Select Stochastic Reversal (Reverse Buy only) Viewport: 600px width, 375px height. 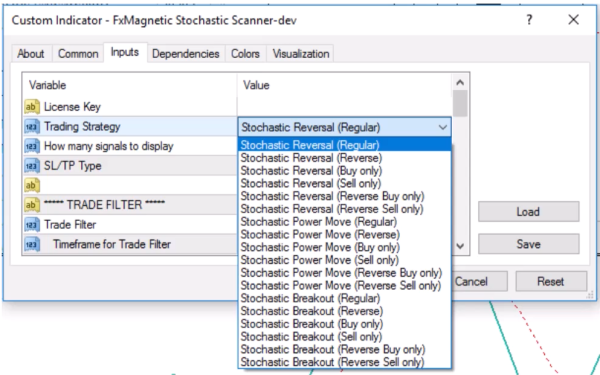[x=344, y=196]
